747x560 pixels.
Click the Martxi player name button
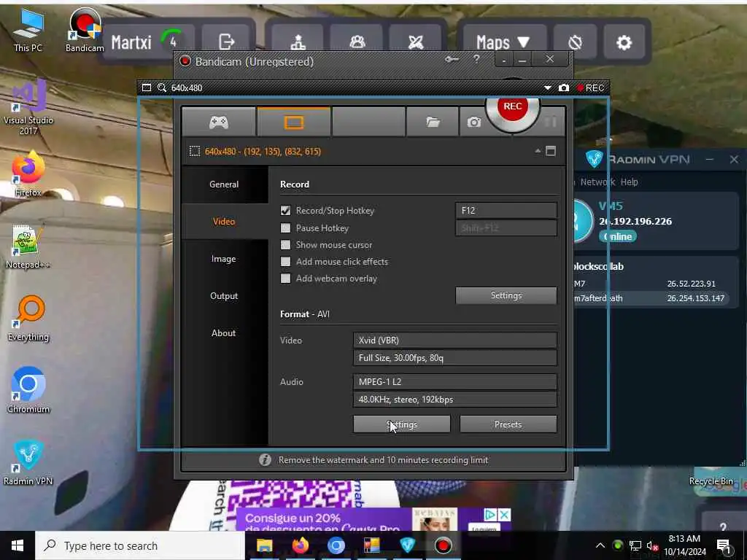tap(131, 42)
